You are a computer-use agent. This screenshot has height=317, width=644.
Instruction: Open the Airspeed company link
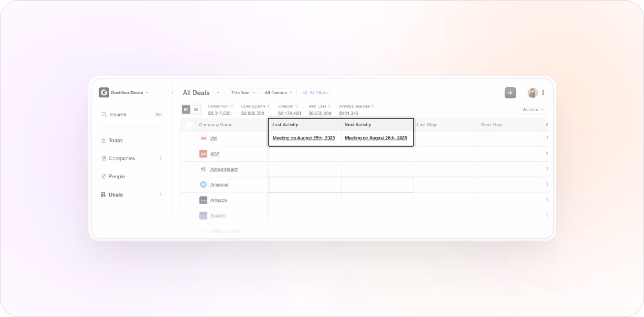tap(219, 185)
